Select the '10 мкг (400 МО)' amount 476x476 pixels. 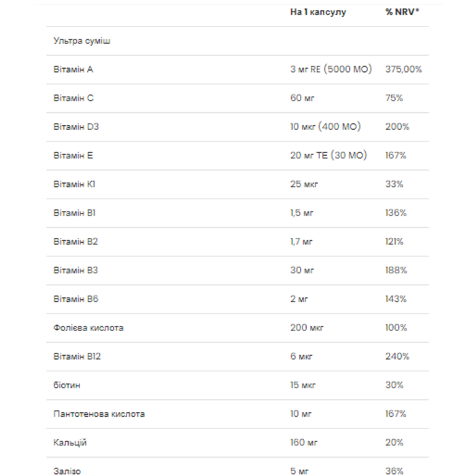click(326, 126)
